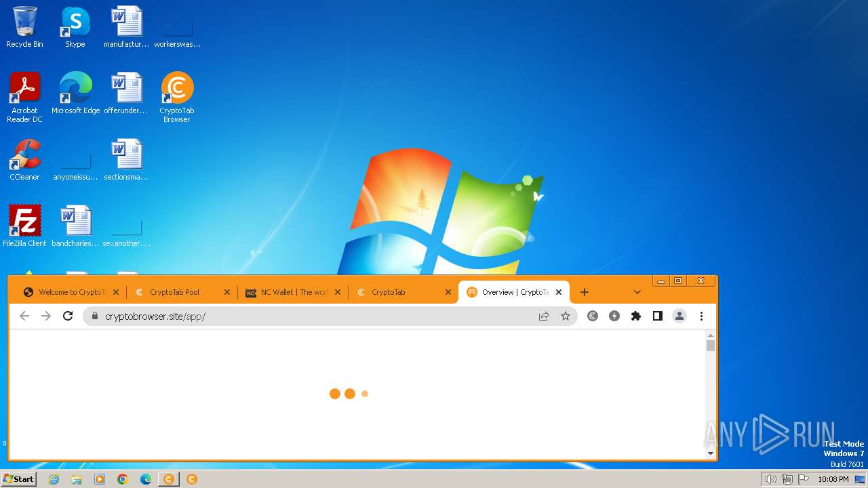Click the page scrollbar up arrow
This screenshot has width=868, height=488.
711,335
